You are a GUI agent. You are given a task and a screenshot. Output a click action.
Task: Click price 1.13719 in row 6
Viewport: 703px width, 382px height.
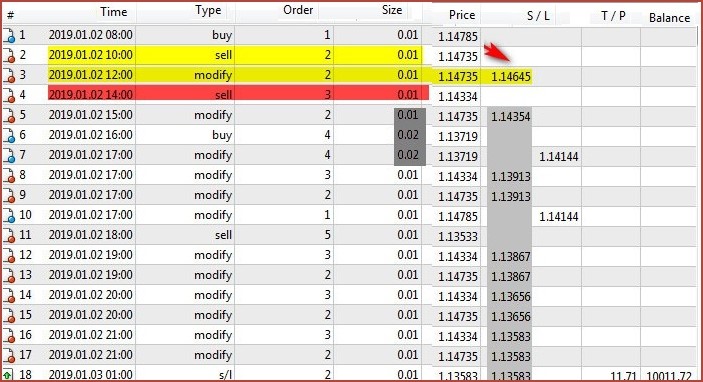point(458,137)
